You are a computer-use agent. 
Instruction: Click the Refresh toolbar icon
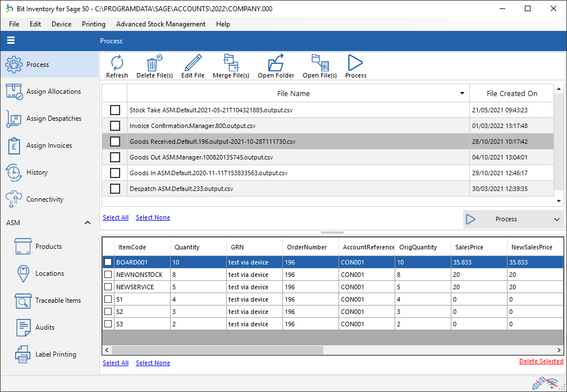117,63
